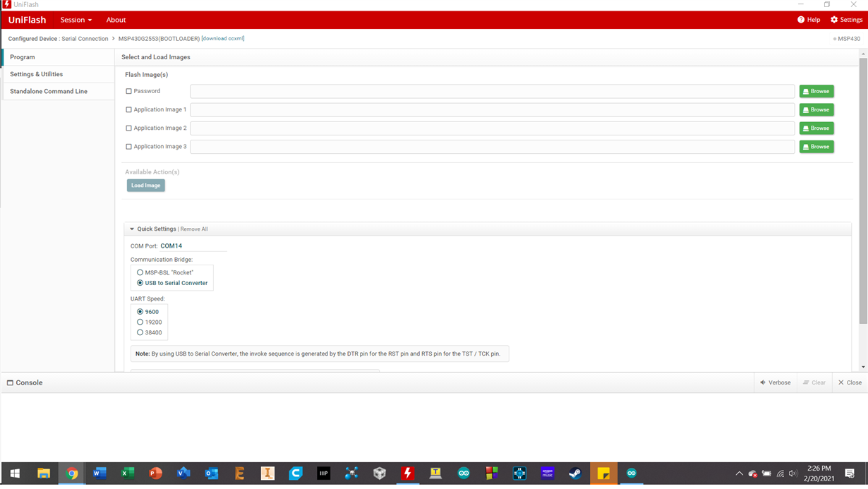Set UART speed to 38400
The height and width of the screenshot is (489, 868).
tap(140, 332)
